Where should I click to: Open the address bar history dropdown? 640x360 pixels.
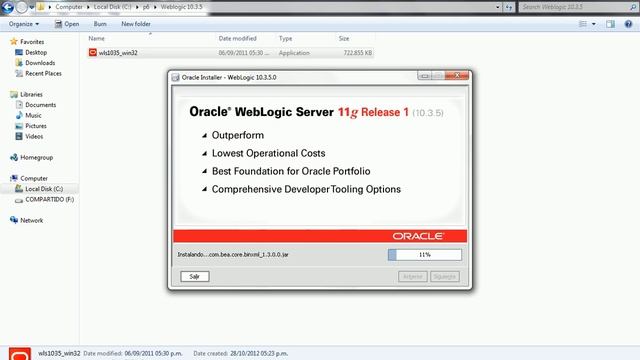[498, 7]
